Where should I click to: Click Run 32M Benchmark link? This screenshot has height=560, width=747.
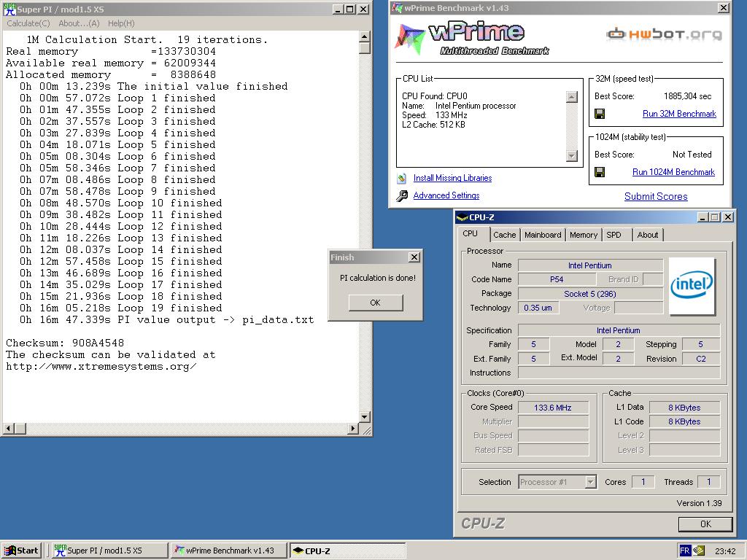click(x=679, y=114)
